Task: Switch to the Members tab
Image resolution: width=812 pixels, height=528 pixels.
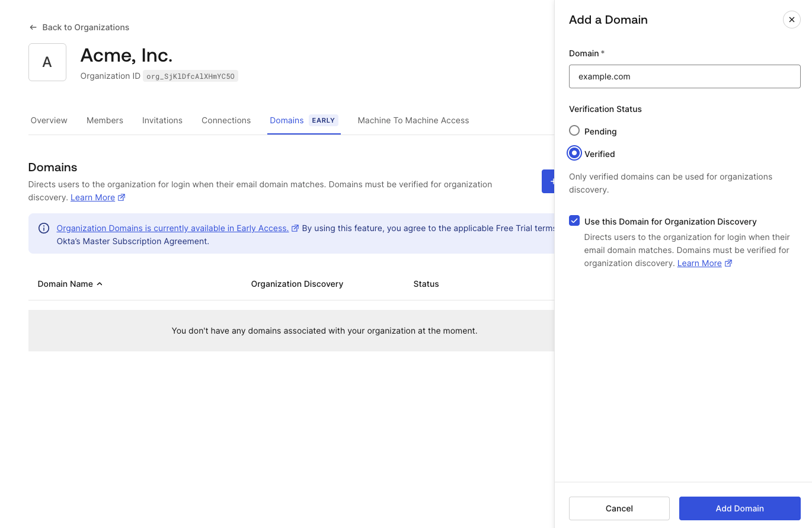Action: click(x=104, y=120)
